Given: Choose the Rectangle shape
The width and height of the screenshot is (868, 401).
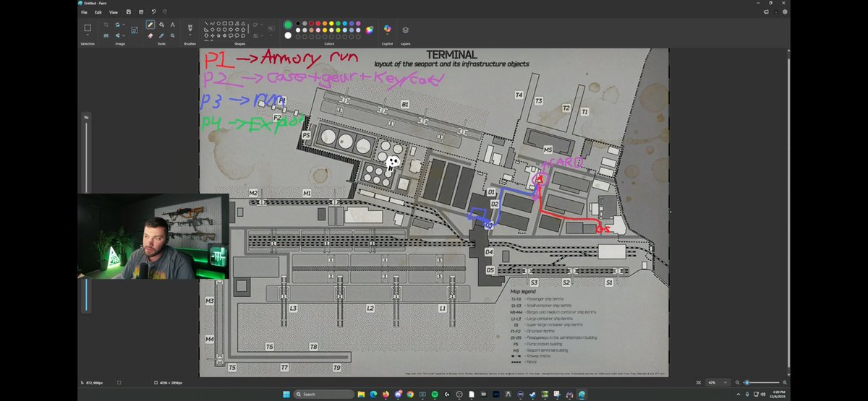Looking at the screenshot, I should (224, 23).
